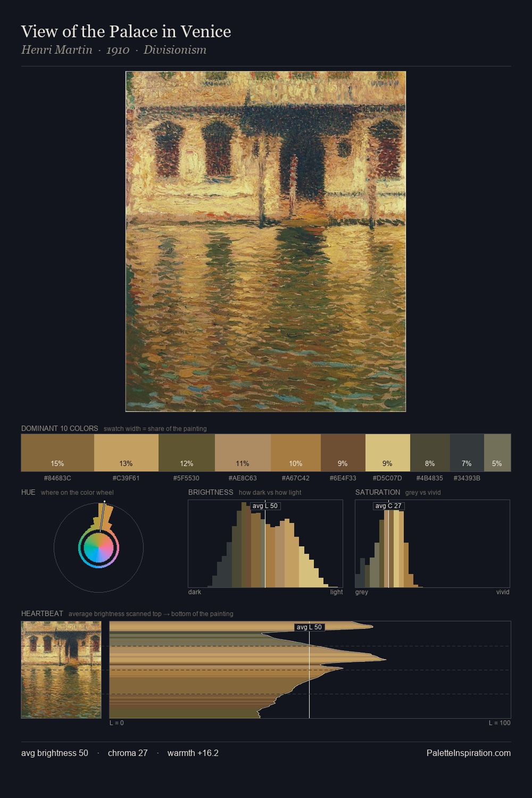Click the artist name Henri Martin
Screen dimensions: 532x798
coord(57,50)
